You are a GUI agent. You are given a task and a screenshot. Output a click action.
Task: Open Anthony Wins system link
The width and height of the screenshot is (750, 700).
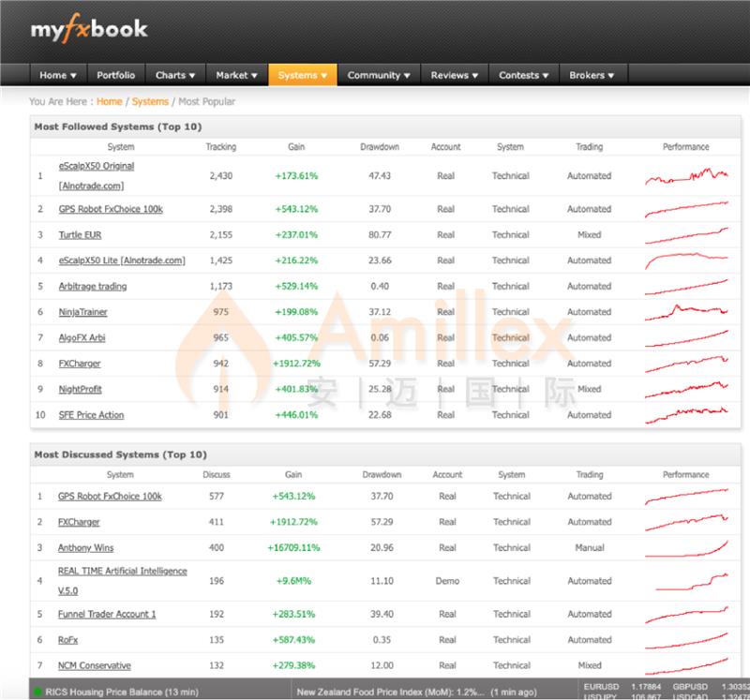click(x=85, y=548)
